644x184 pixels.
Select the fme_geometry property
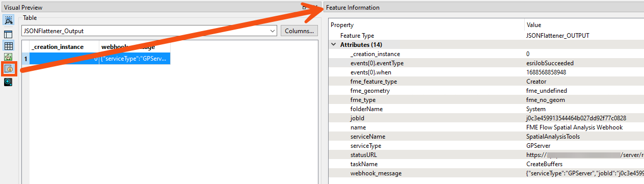click(x=370, y=91)
